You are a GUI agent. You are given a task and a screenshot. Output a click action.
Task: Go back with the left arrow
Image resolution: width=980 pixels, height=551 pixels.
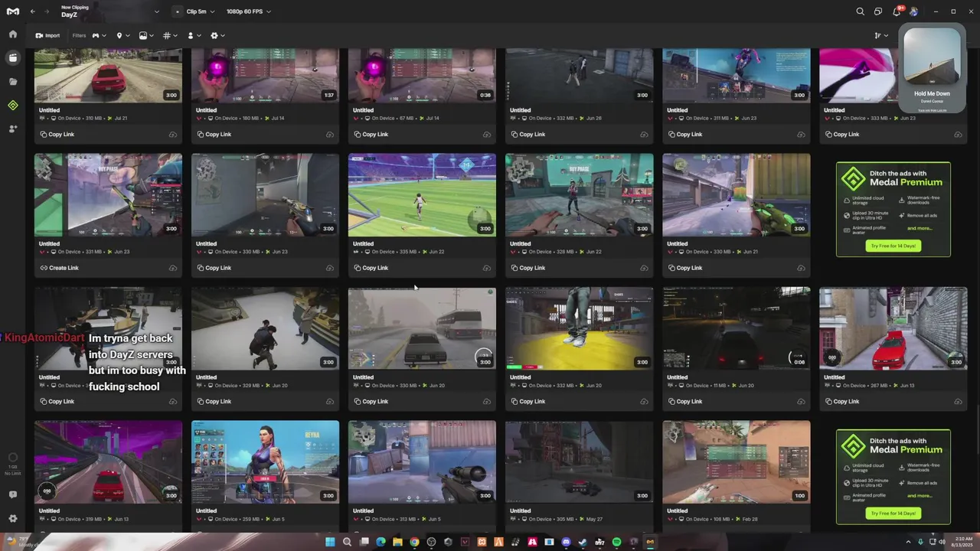point(33,11)
